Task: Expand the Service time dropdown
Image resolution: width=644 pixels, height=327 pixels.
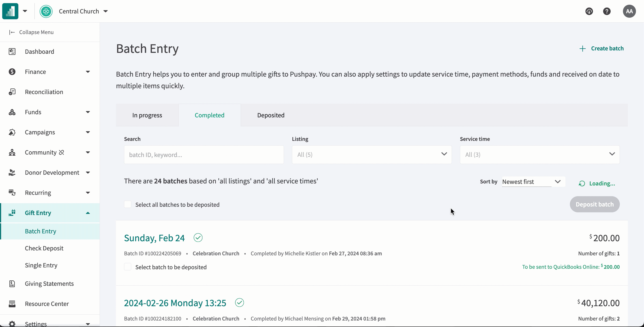Action: click(x=539, y=155)
